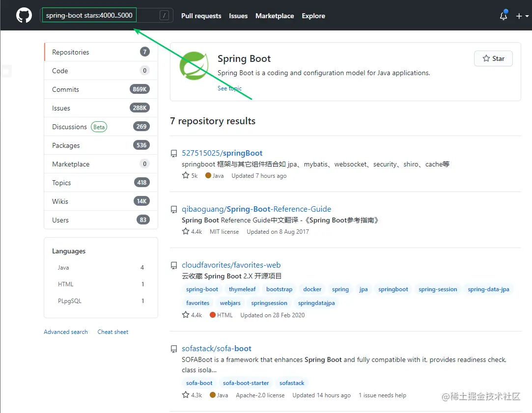Open the notifications bell

tap(504, 16)
